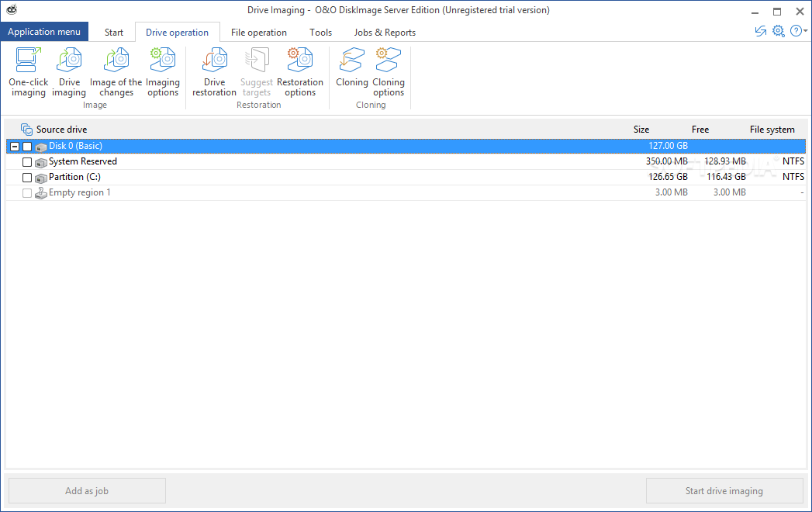Open Imaging options
812x512 pixels.
click(163, 72)
